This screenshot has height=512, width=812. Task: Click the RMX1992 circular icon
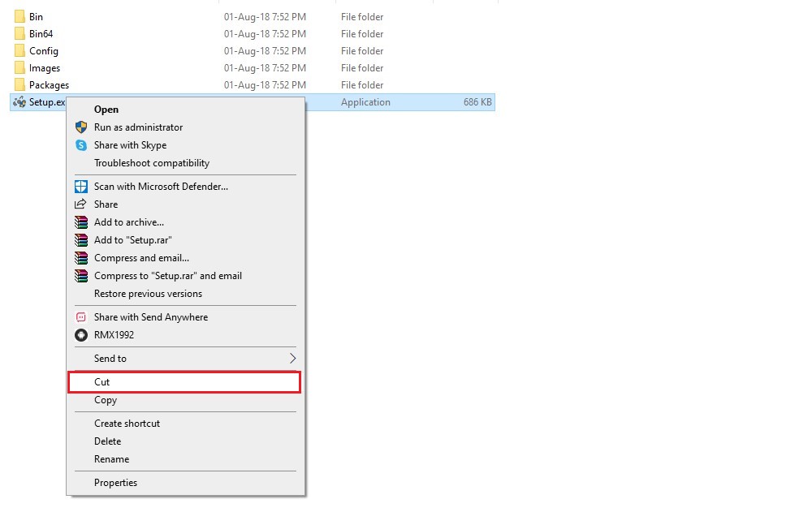[x=81, y=334]
